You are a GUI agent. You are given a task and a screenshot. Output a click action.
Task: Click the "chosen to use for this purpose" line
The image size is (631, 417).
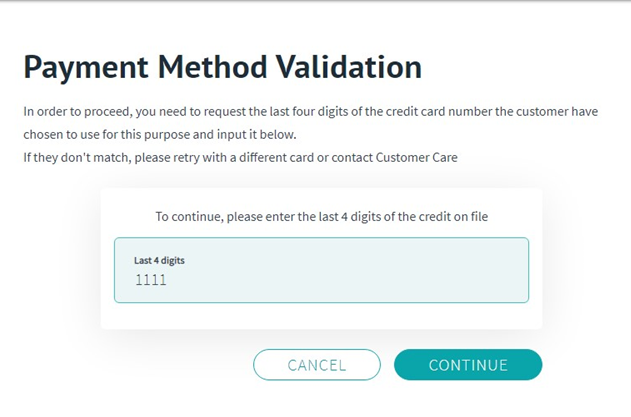click(x=160, y=134)
